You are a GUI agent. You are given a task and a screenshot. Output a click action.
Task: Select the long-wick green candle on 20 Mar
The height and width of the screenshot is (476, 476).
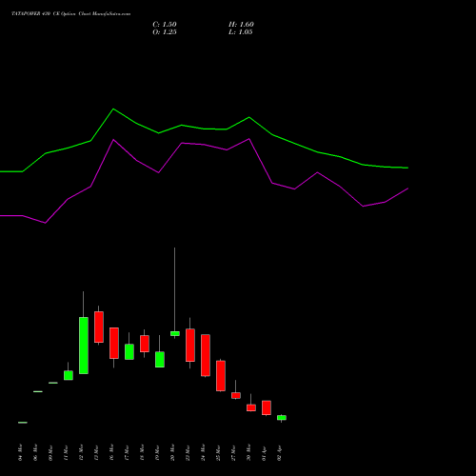(x=175, y=333)
